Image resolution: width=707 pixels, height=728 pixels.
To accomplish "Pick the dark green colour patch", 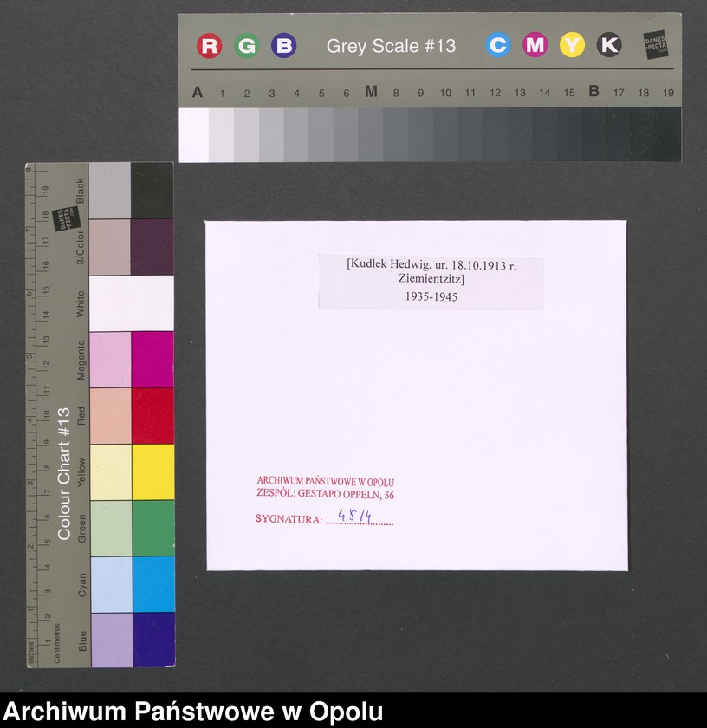I will pyautogui.click(x=152, y=528).
